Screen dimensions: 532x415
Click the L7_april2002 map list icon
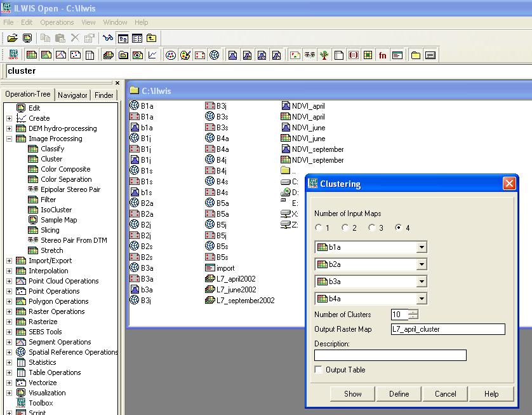[210, 279]
